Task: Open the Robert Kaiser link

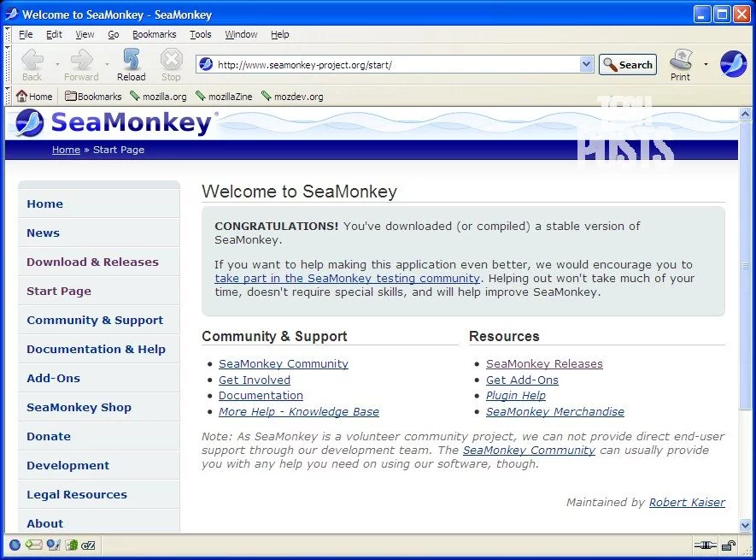Action: 687,503
